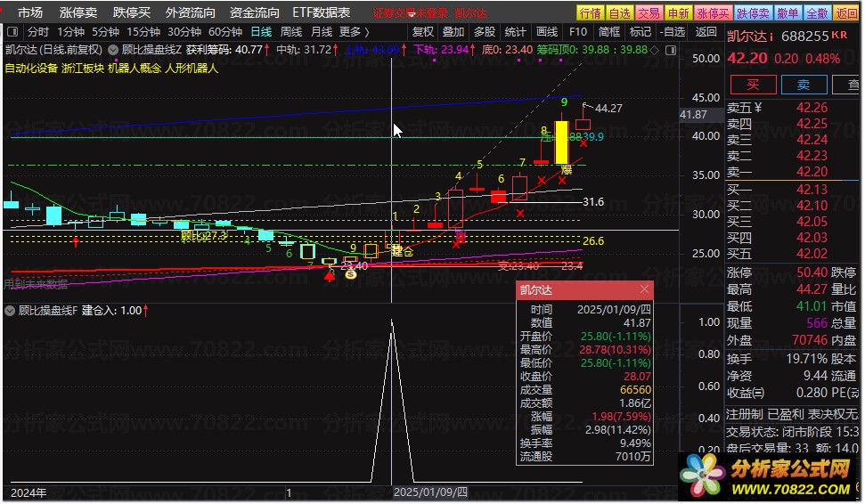This screenshot has height=504, width=865.
Task: Click the 多股 toolbar item
Action: pos(485,32)
